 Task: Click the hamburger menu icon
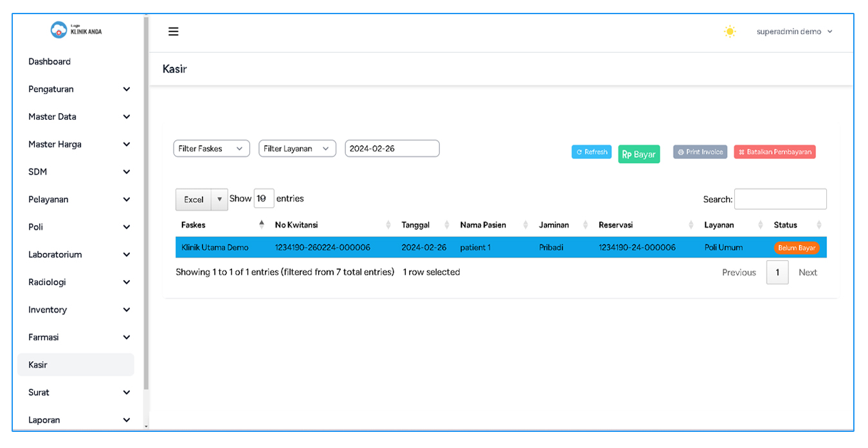(173, 32)
